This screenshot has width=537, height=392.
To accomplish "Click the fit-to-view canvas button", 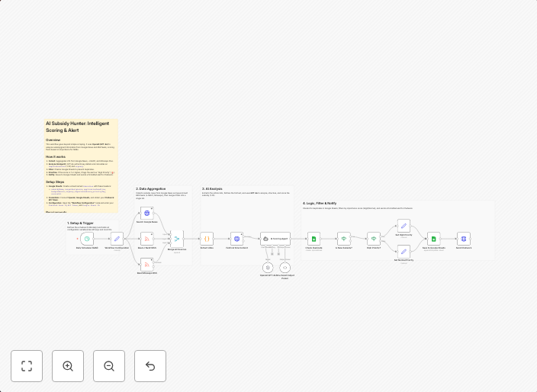I will [27, 366].
